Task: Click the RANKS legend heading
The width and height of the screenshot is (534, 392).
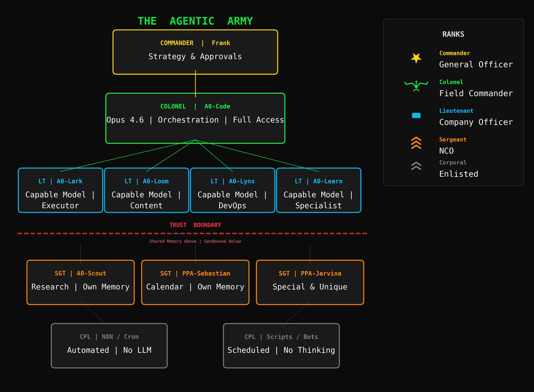Action: (x=453, y=34)
